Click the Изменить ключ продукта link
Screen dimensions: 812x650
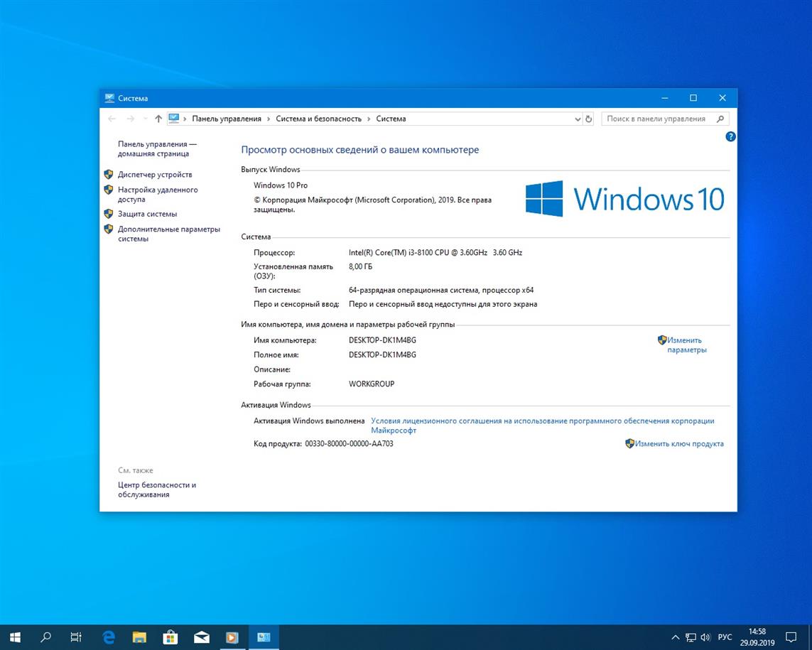678,443
